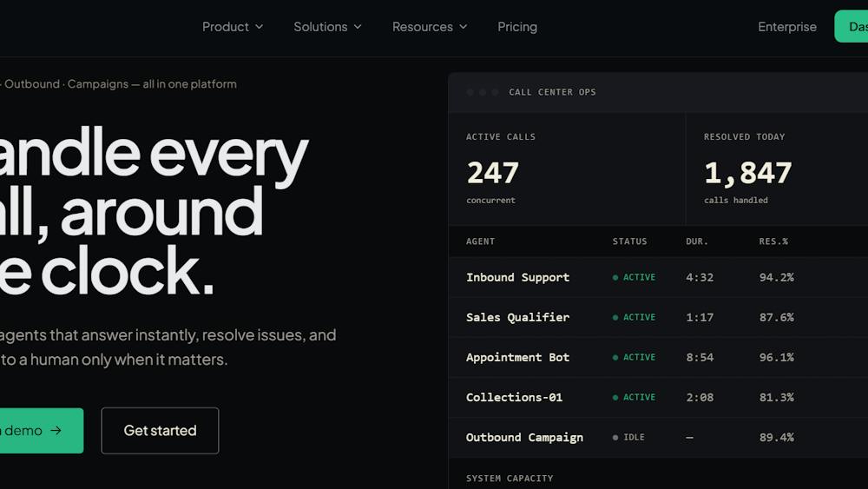Click the 87.6% resolution value
The height and width of the screenshot is (489, 868).
[x=777, y=317]
